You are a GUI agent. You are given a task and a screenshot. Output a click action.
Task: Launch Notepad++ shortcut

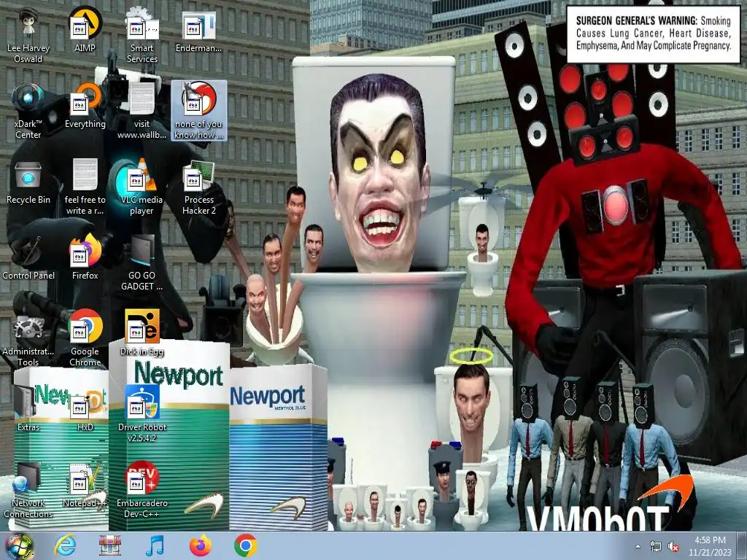coord(85,485)
